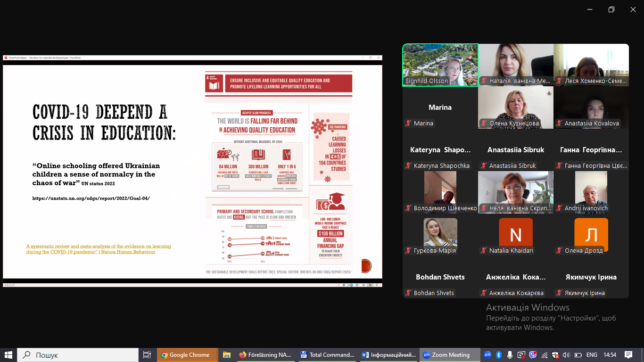
Task: Click inside the Пошук search box
Action: pyautogui.click(x=78, y=355)
